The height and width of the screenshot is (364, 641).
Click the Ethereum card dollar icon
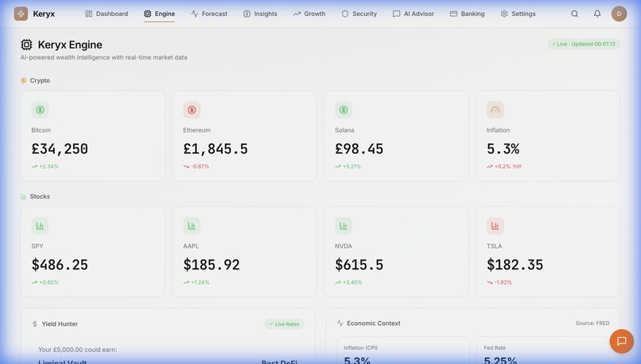tap(192, 110)
